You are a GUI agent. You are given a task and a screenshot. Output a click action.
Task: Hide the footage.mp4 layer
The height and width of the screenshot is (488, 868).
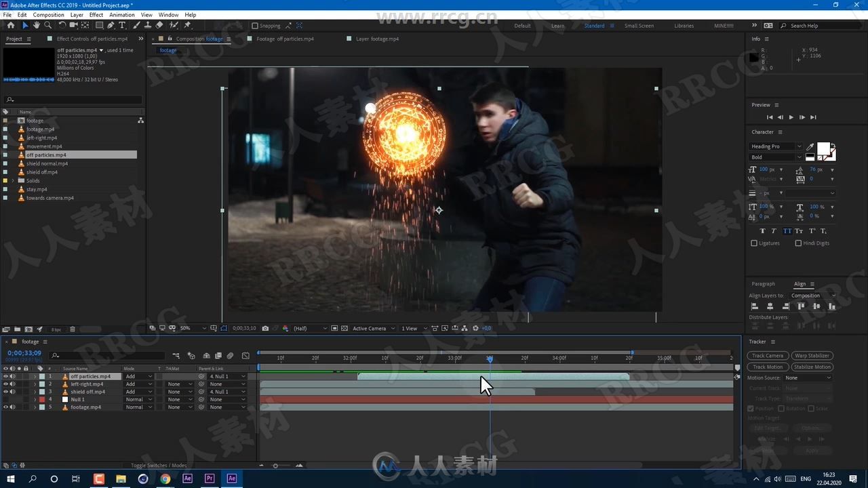[x=5, y=407]
